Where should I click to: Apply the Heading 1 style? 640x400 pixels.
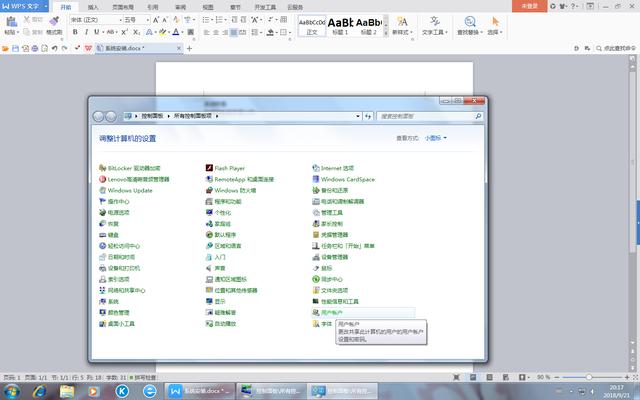tap(340, 26)
